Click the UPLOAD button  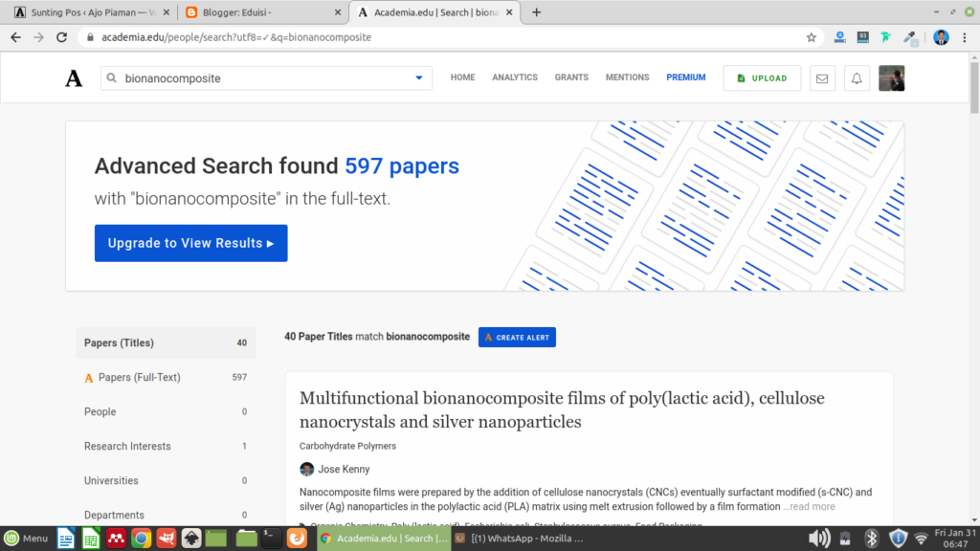(762, 78)
